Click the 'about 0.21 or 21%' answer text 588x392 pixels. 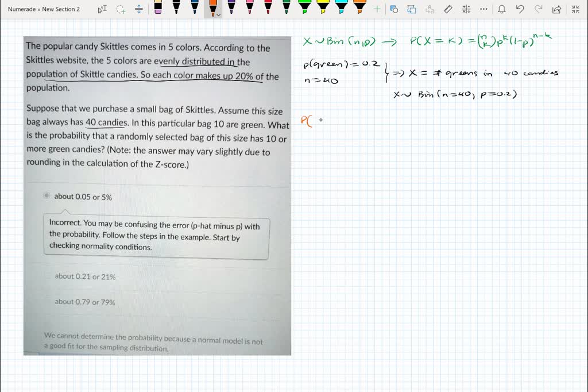click(x=85, y=276)
